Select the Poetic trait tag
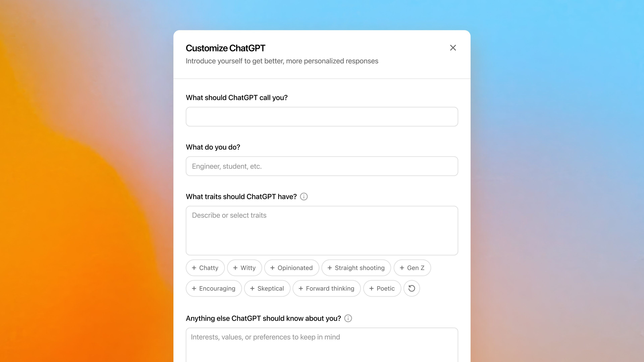Viewport: 644px width, 362px height. (x=382, y=288)
